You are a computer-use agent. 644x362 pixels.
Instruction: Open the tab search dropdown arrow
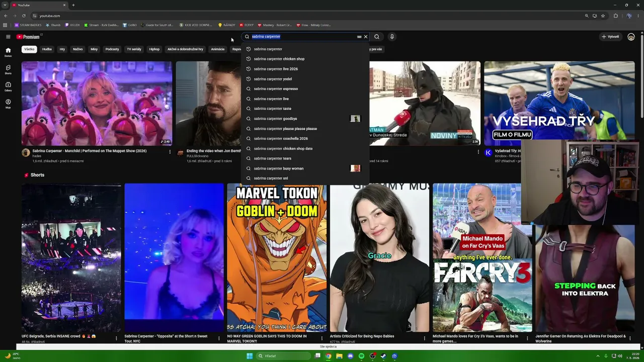pyautogui.click(x=5, y=5)
